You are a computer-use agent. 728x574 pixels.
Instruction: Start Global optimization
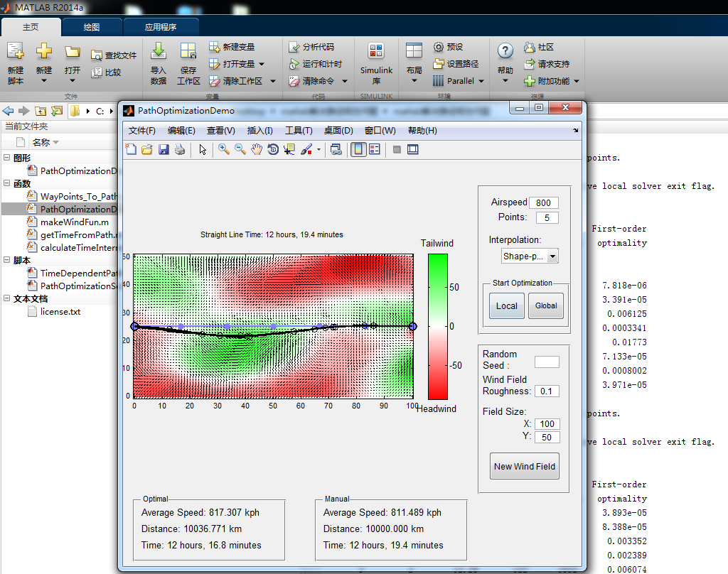[x=546, y=305]
